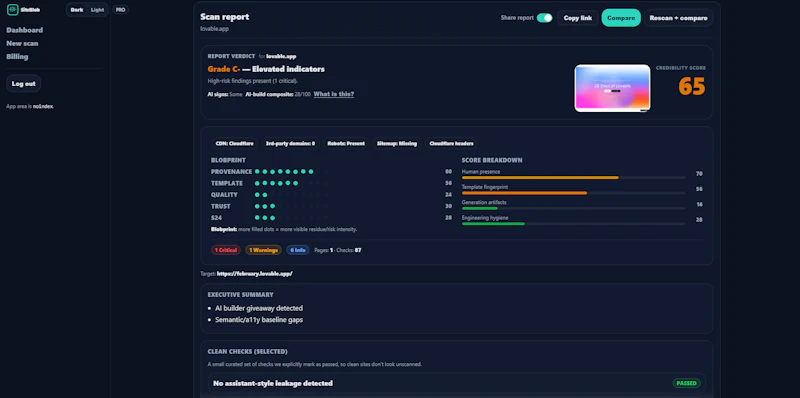
Task: Click the Engineering hygiene score bar
Action: [573, 223]
